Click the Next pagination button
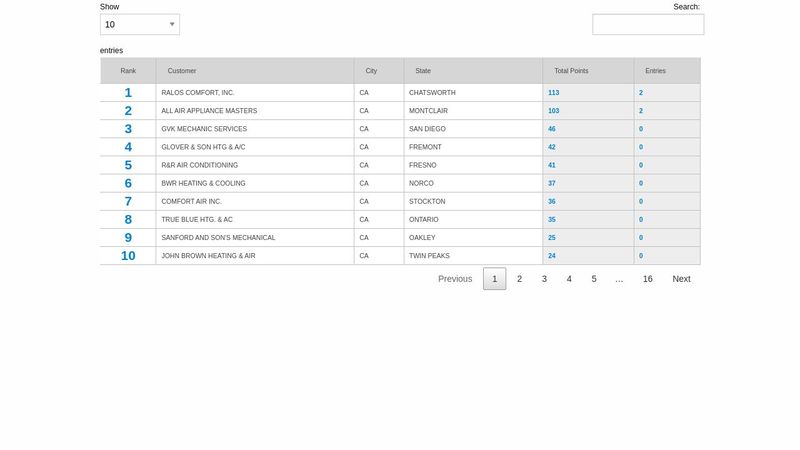The height and width of the screenshot is (450, 800). [681, 279]
